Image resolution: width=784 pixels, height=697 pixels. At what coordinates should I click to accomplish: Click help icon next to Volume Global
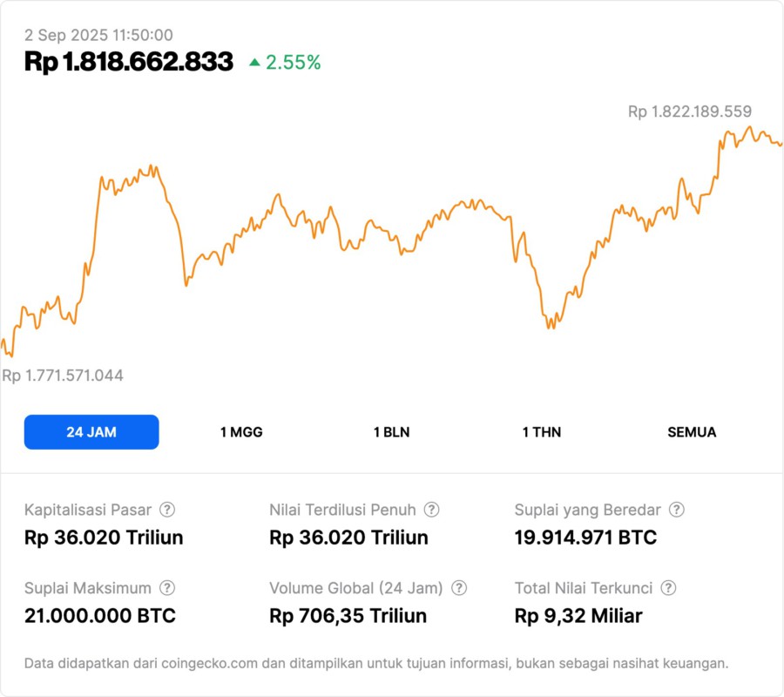[459, 588]
